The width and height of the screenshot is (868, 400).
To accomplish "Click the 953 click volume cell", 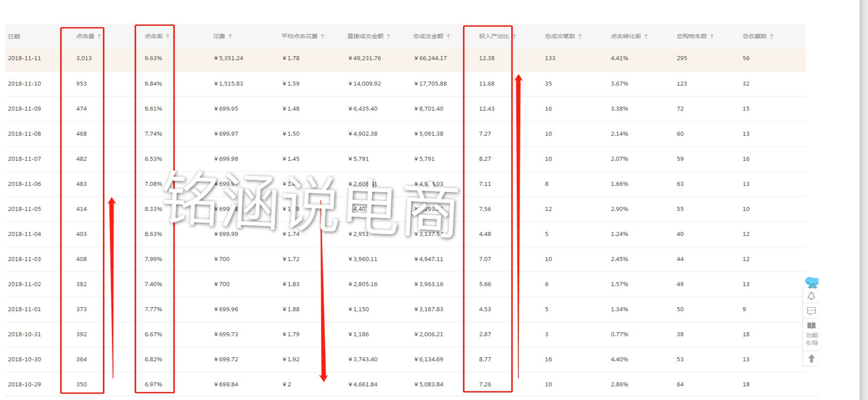I will [81, 84].
